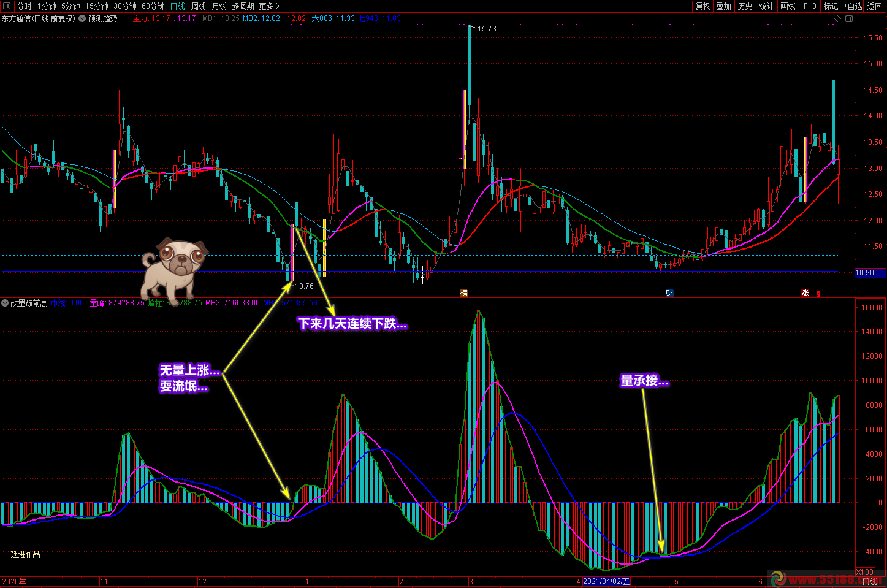Viewport: 887px width, 588px height.
Task: Open the 画线 drawing tools menu
Action: 788,6
